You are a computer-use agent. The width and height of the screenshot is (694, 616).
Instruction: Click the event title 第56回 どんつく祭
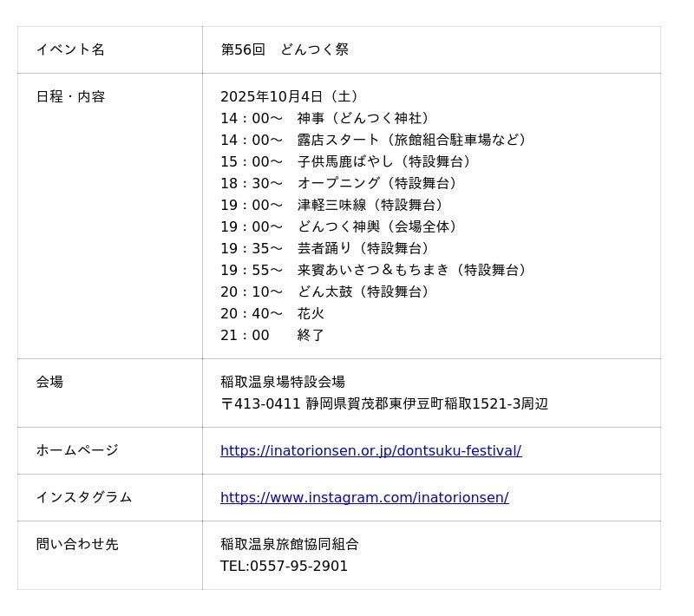click(x=285, y=49)
